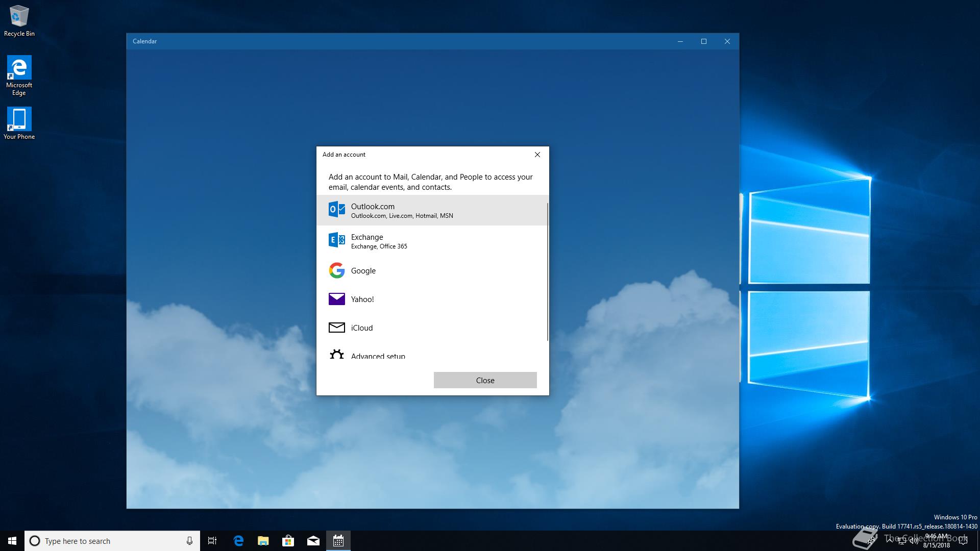The image size is (980, 551).
Task: Open the Mail app from taskbar
Action: pos(313,541)
